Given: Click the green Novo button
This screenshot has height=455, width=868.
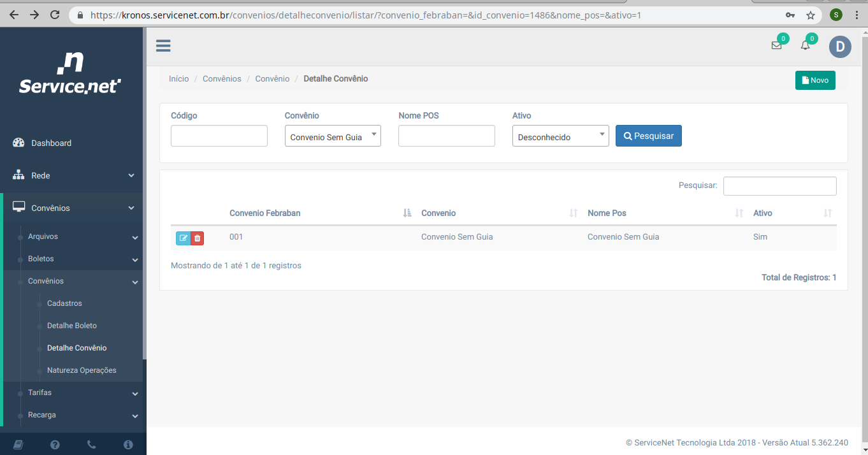Looking at the screenshot, I should point(815,80).
